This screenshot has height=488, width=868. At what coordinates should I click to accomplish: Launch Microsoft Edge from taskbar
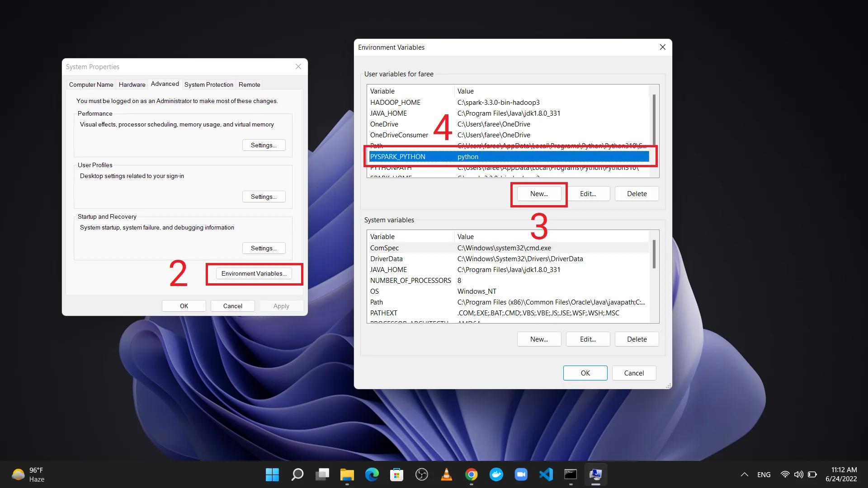(x=372, y=474)
